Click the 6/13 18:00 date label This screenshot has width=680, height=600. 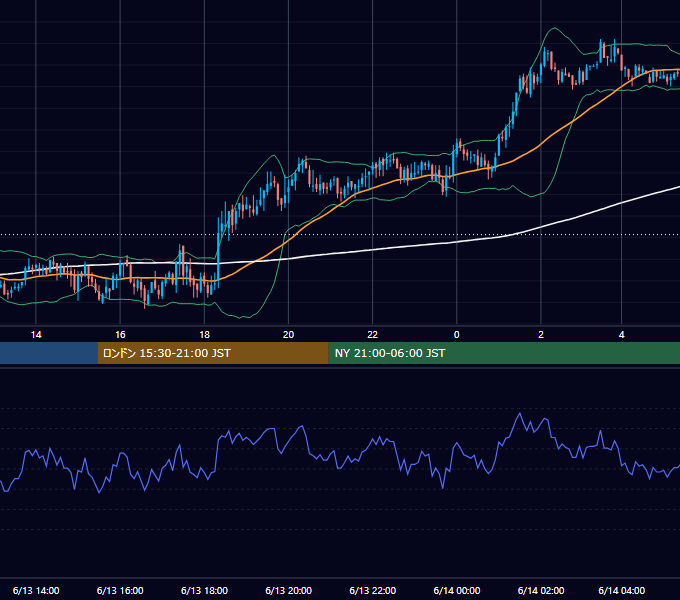[x=204, y=590]
